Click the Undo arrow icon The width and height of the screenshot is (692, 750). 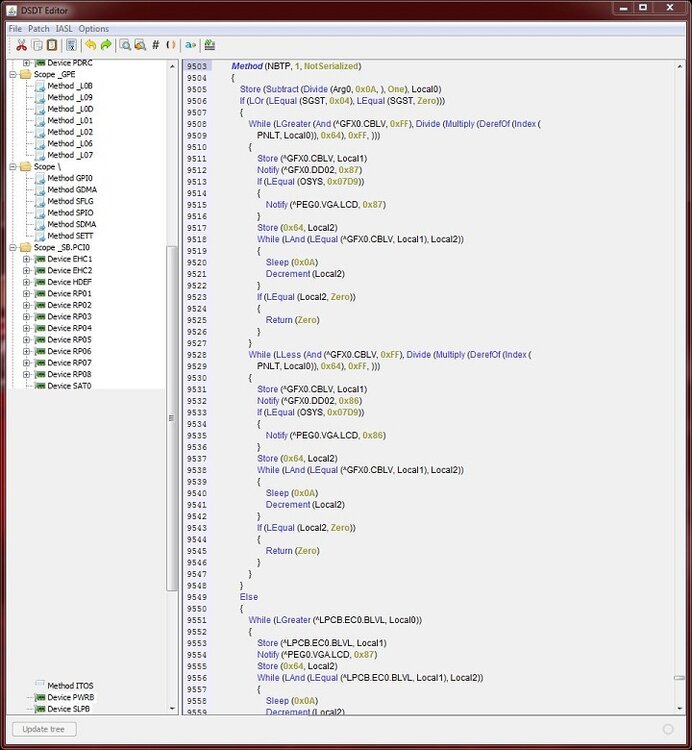pyautogui.click(x=90, y=45)
